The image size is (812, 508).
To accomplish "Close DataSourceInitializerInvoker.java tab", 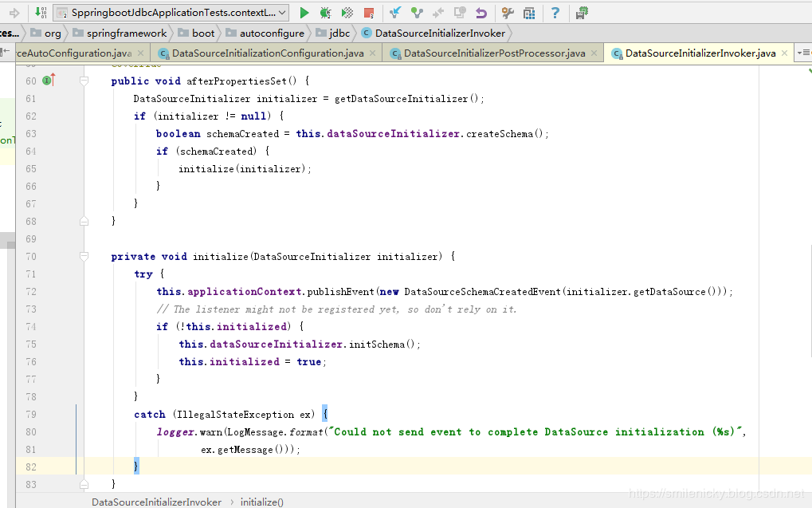I will (785, 53).
